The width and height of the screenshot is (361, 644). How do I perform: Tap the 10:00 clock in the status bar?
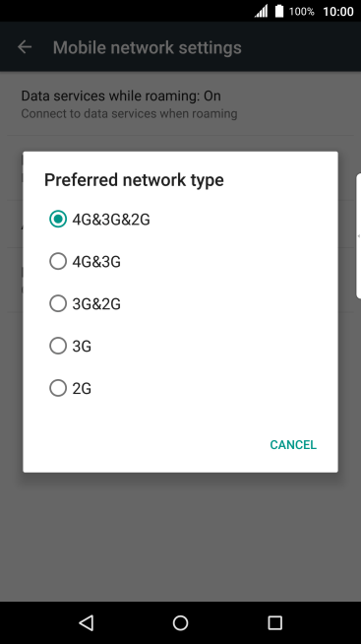click(x=338, y=12)
